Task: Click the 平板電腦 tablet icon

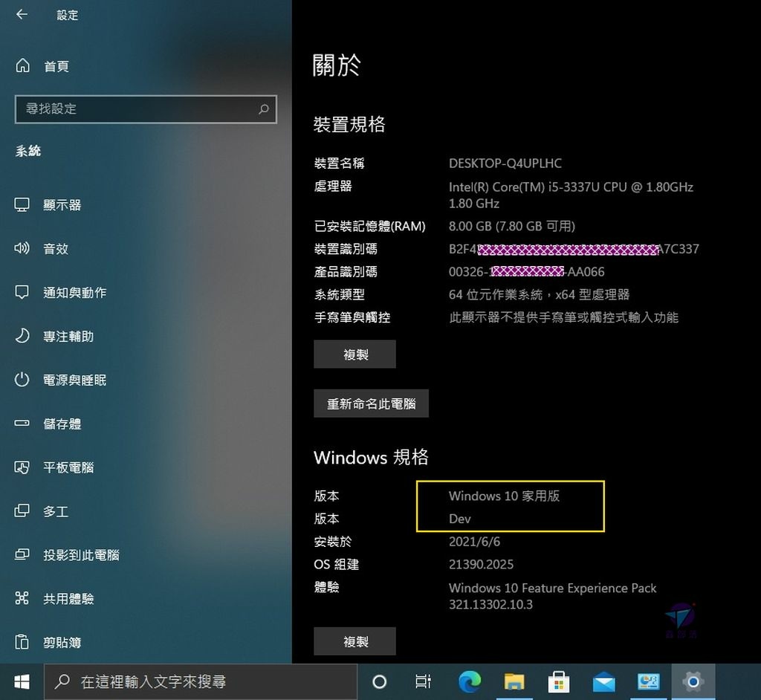Action: point(22,467)
